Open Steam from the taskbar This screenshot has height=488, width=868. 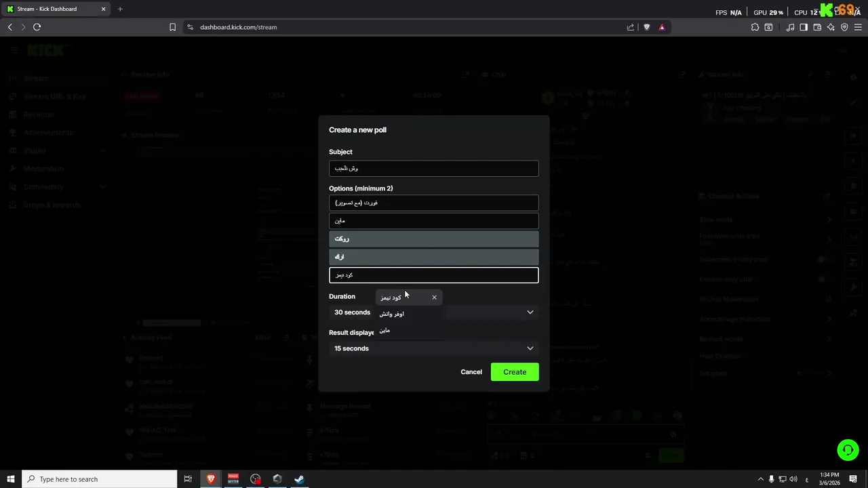(x=299, y=479)
